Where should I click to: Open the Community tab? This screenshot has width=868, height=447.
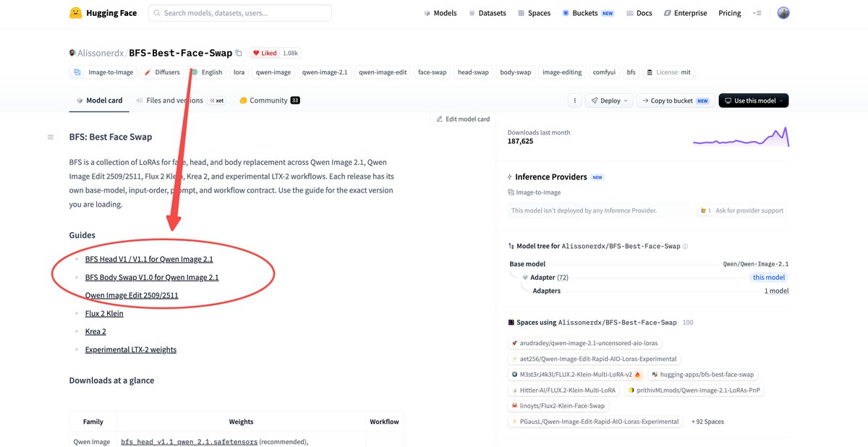coord(269,101)
